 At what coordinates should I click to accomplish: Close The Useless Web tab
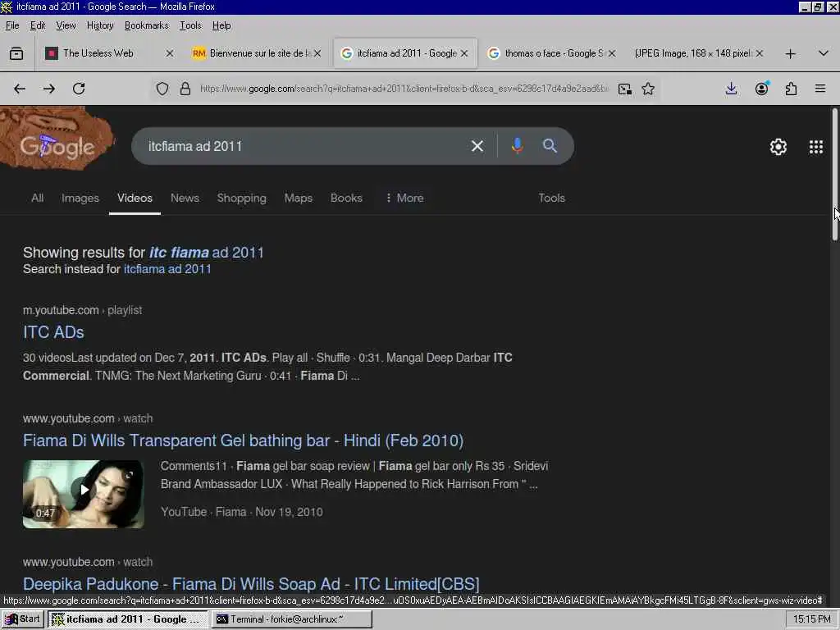pos(169,53)
